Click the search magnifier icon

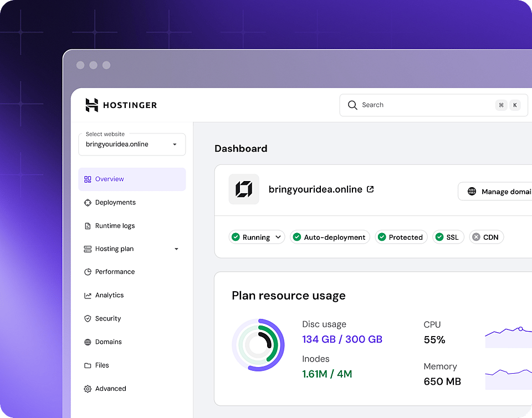[352, 105]
